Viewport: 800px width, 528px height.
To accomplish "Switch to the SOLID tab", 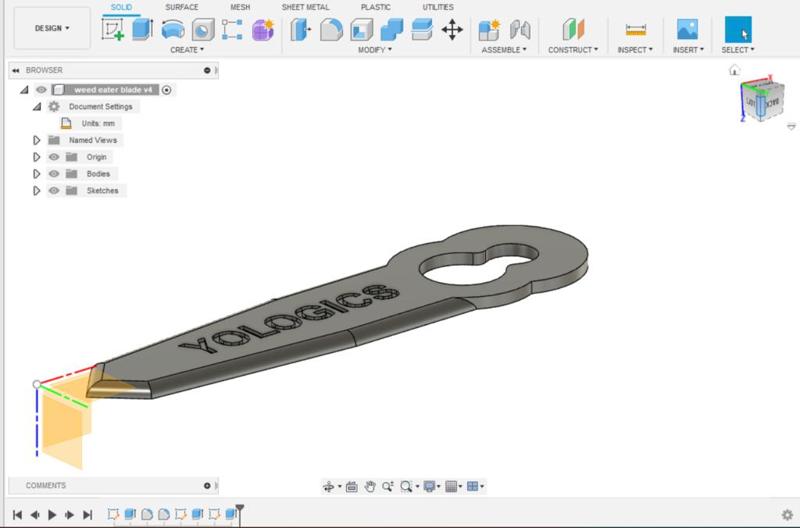I will (121, 7).
